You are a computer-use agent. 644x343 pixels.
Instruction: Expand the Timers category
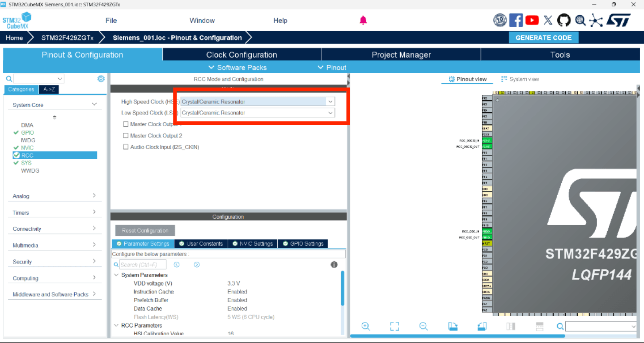point(54,213)
